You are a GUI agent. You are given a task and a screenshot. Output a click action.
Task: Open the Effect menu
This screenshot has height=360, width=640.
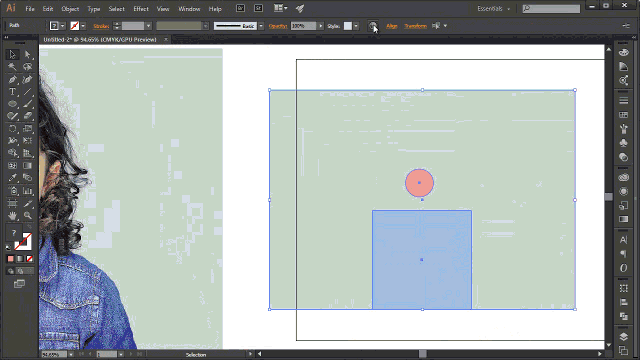click(x=141, y=9)
